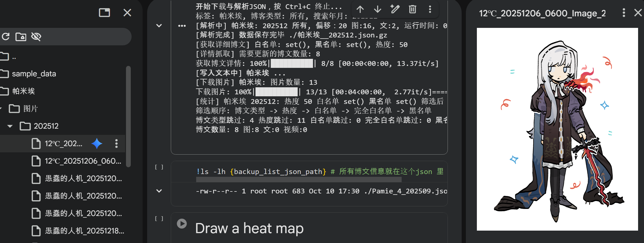Mount Google Drive from the Files toolbar
The image size is (644, 243).
tap(21, 37)
